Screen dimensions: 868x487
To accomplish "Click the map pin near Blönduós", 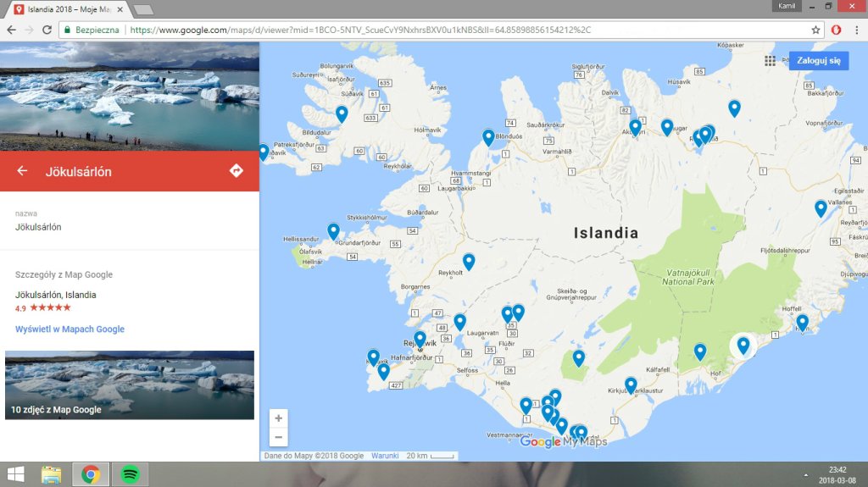I will coord(488,137).
